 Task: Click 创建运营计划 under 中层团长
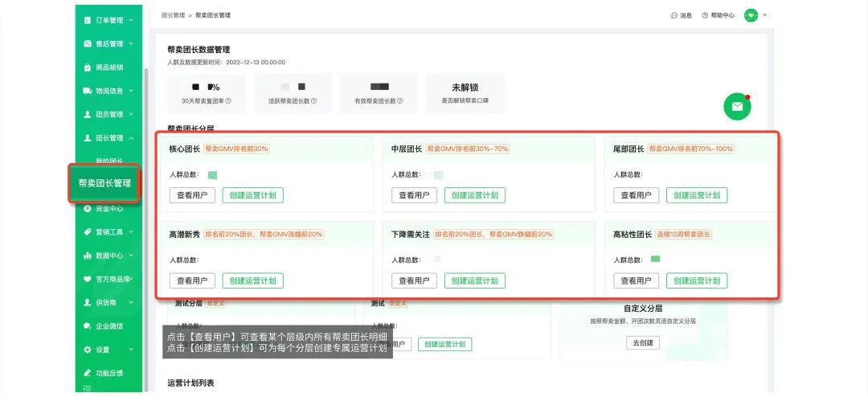(x=474, y=195)
